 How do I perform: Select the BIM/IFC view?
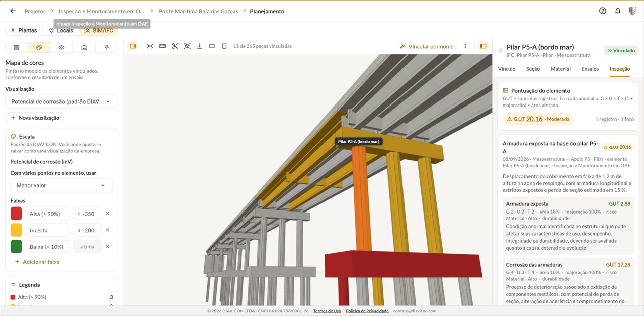[99, 30]
